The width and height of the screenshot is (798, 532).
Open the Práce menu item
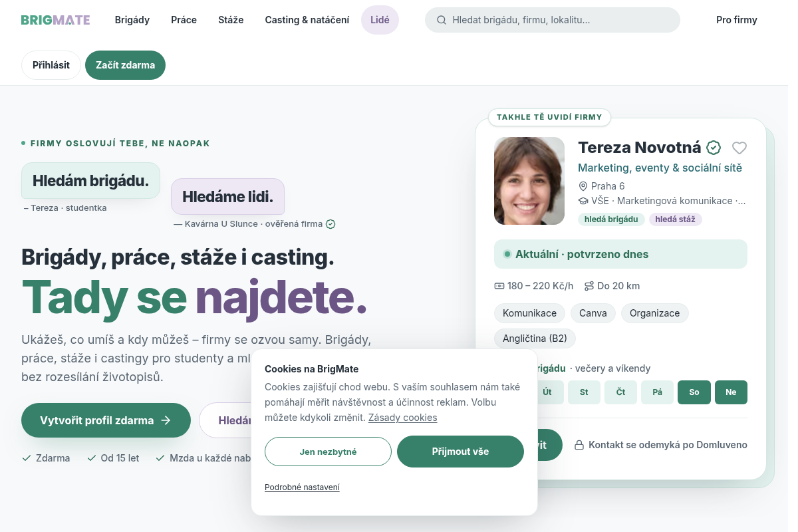pyautogui.click(x=184, y=20)
